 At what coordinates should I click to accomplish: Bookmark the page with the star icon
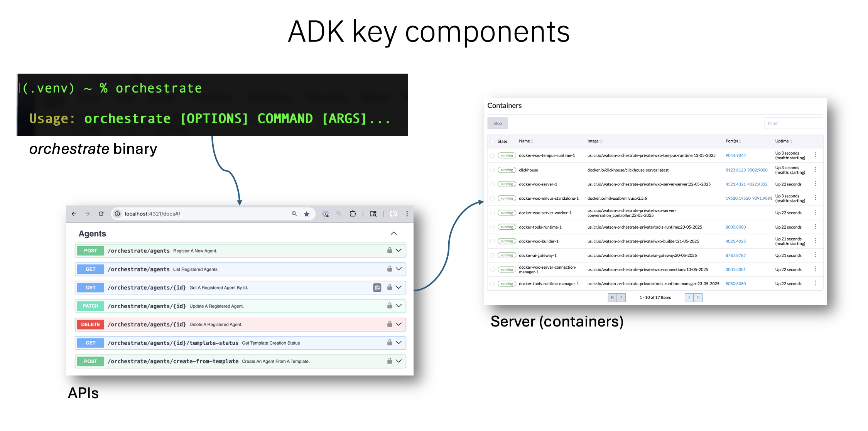[307, 214]
